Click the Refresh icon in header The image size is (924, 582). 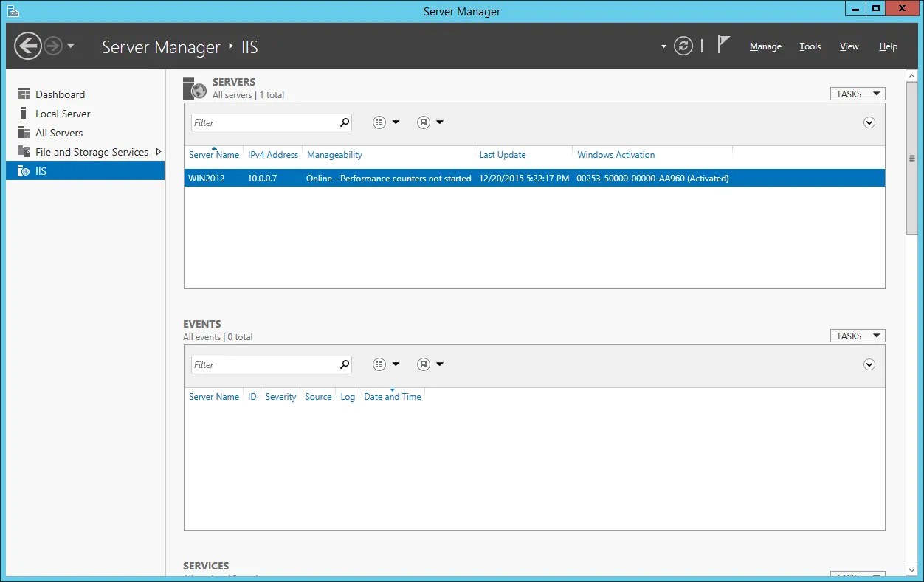point(684,46)
